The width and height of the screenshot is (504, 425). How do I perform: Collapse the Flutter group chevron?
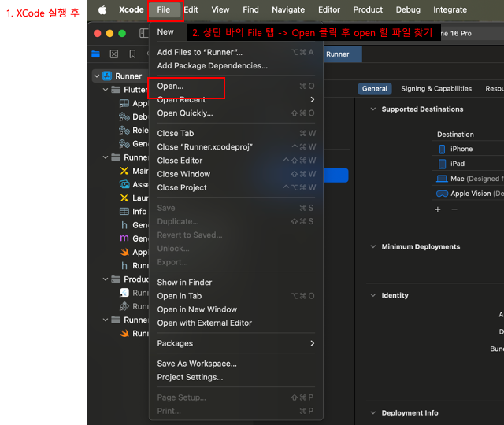[x=106, y=90]
